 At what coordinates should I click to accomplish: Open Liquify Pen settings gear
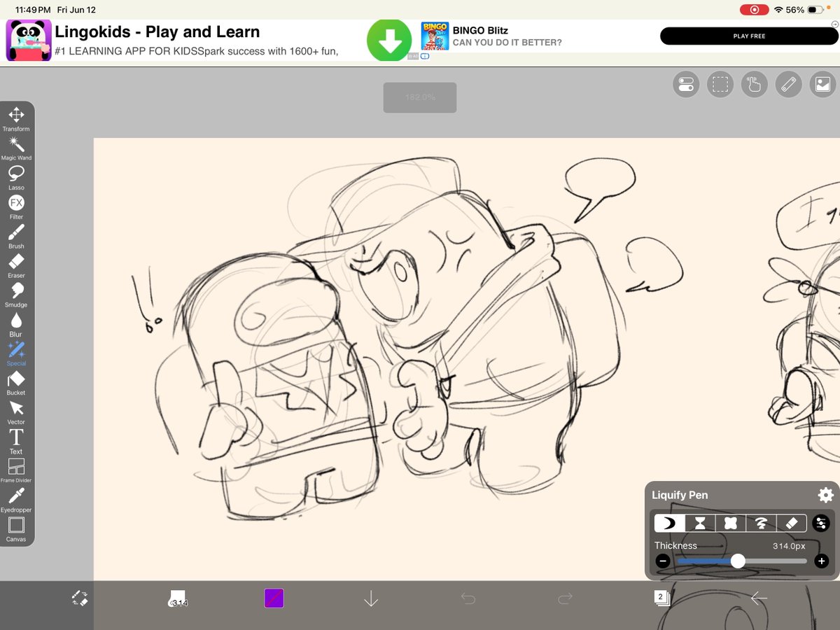coord(825,495)
